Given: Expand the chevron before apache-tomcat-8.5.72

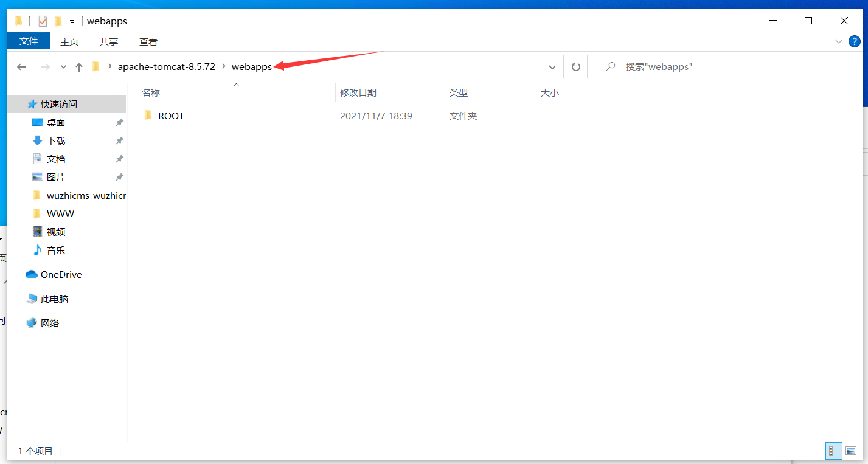Looking at the screenshot, I should coord(110,67).
